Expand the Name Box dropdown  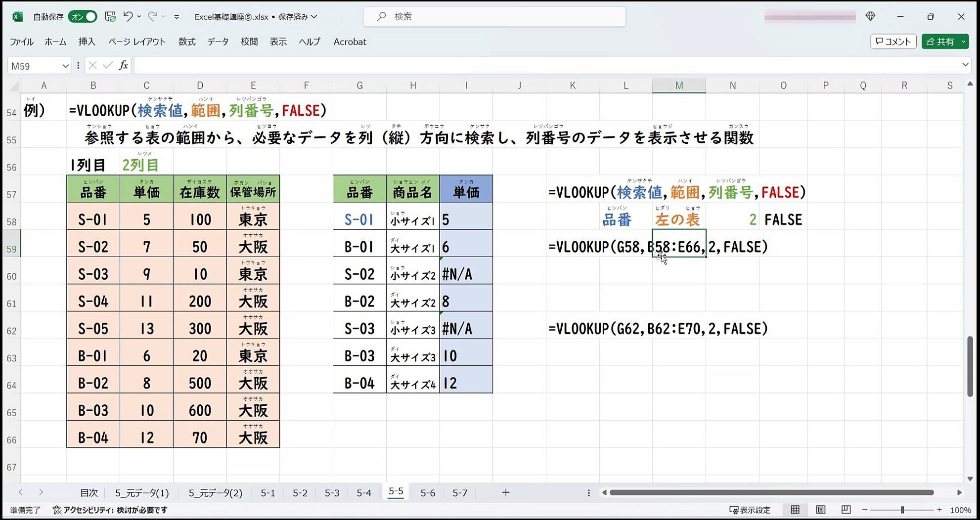65,66
